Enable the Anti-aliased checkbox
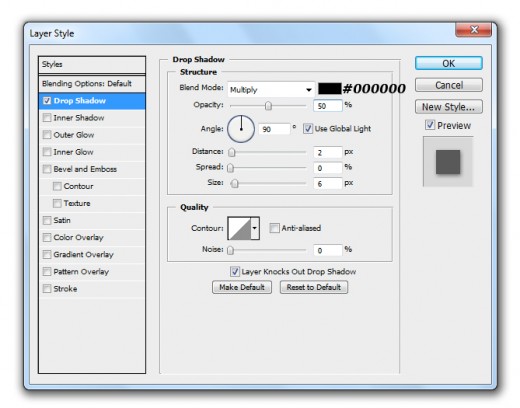Screen dimensions: 520x408 [x=274, y=228]
